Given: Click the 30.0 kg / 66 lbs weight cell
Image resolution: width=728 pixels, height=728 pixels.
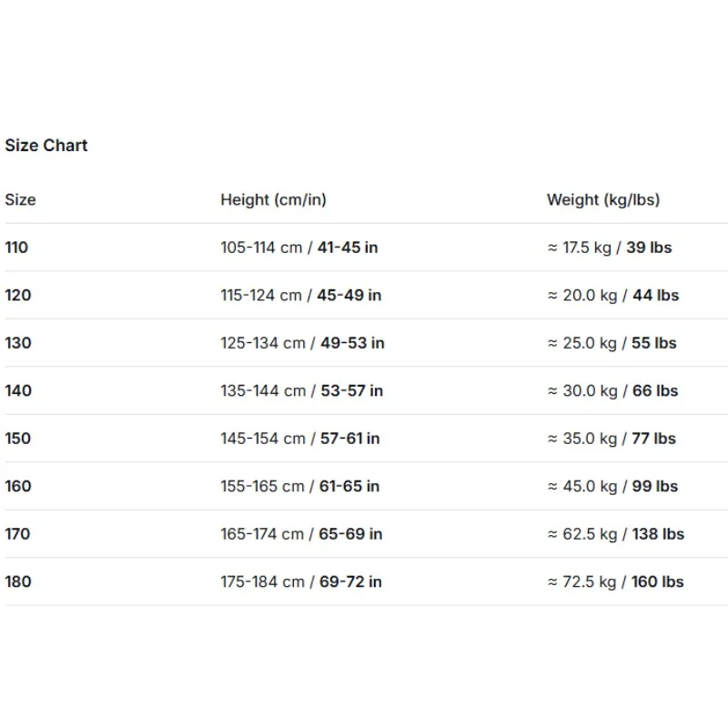Looking at the screenshot, I should click(x=612, y=390).
